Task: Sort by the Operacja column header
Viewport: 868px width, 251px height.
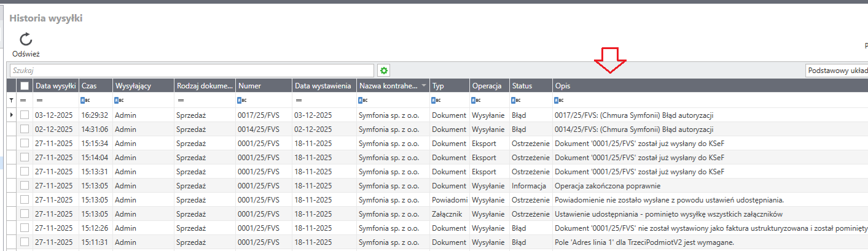Action: tap(488, 86)
